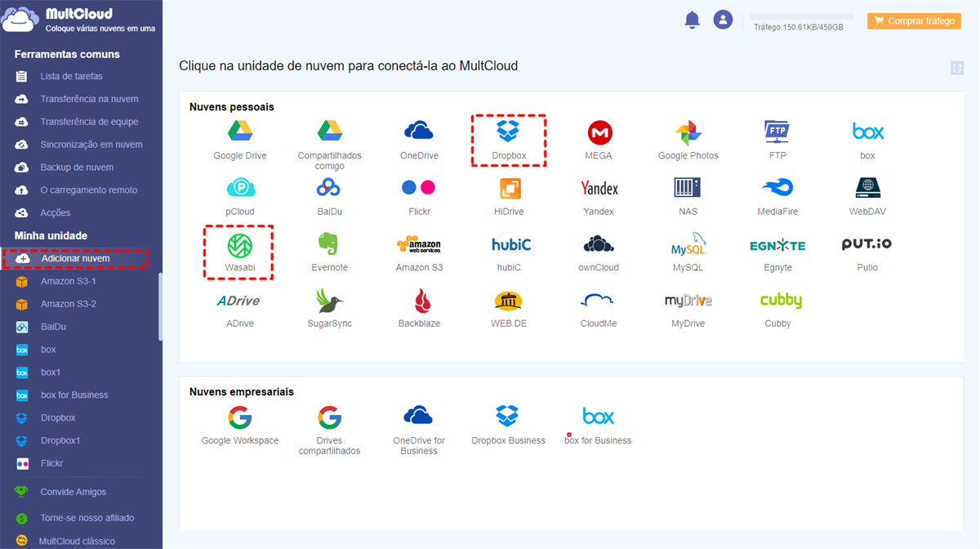
Task: Connect the Google Drive cloud
Action: point(239,132)
